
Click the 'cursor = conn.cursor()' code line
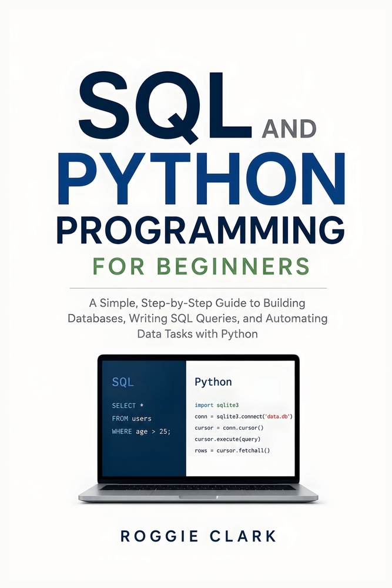229,427
